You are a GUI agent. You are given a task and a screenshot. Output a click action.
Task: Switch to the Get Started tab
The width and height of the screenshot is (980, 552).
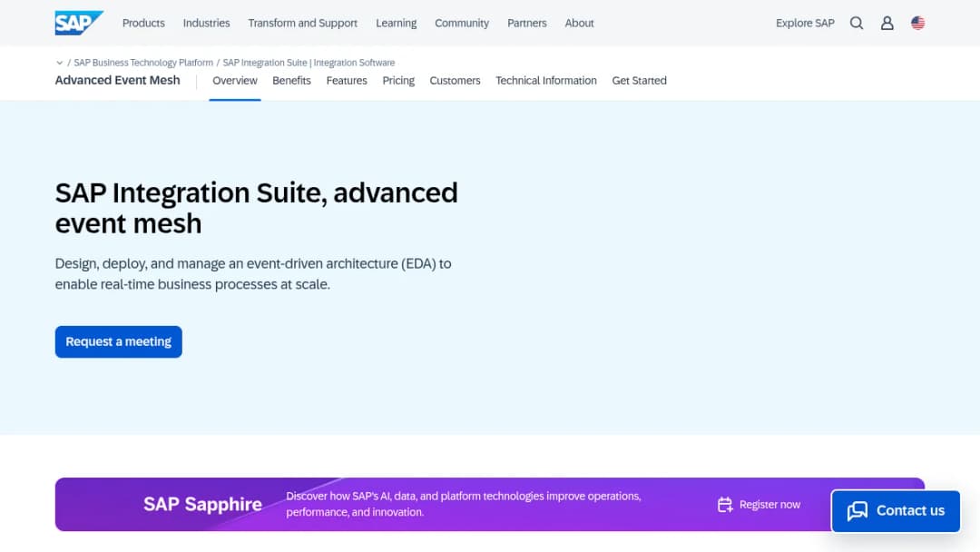pyautogui.click(x=640, y=81)
